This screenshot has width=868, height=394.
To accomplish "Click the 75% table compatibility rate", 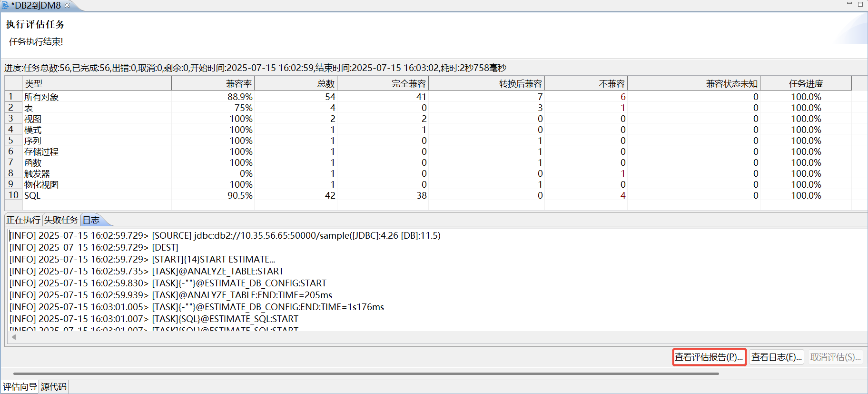I will 243,108.
